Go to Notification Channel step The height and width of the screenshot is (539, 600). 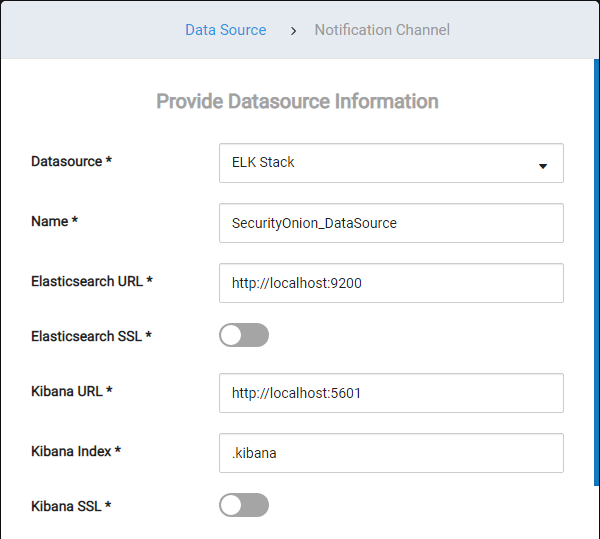pyautogui.click(x=382, y=30)
